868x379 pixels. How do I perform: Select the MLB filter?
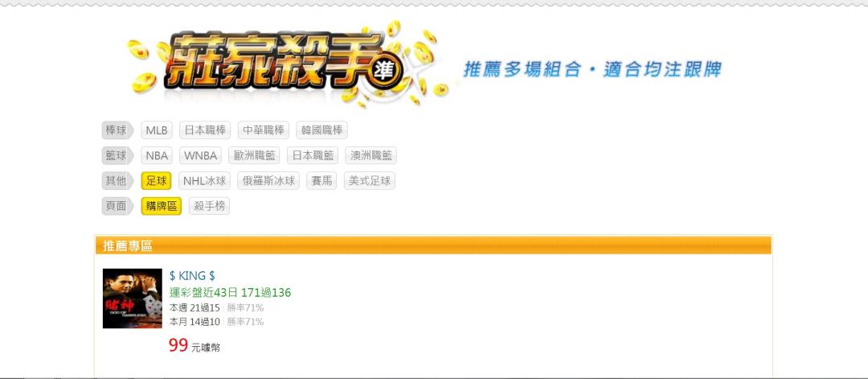click(x=157, y=131)
